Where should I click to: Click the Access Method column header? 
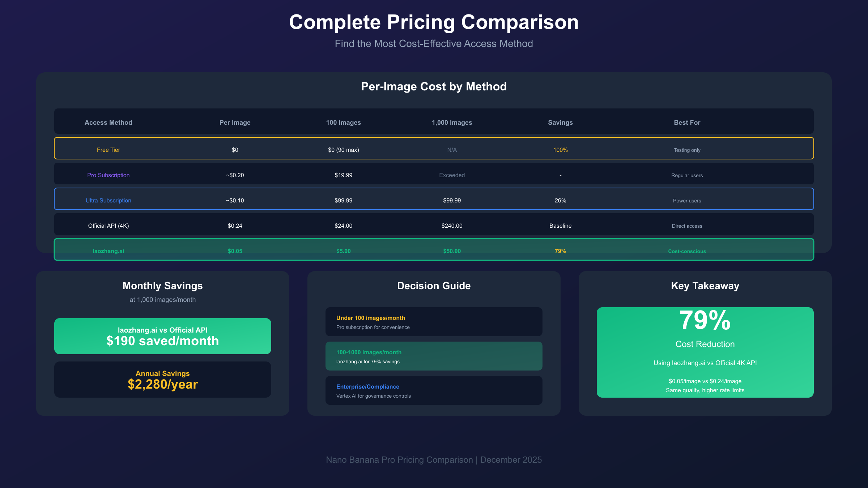(x=108, y=123)
